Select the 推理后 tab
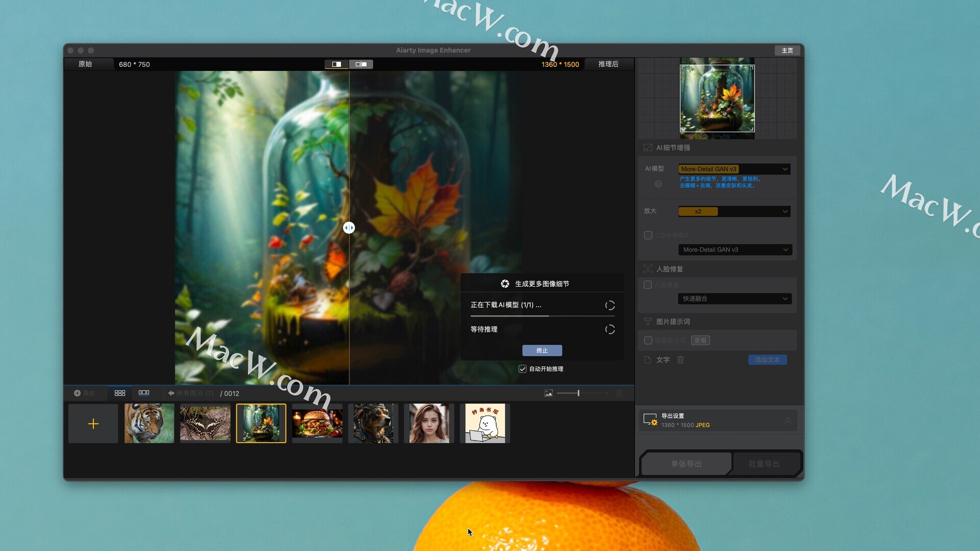This screenshot has width=980, height=551. [x=608, y=64]
